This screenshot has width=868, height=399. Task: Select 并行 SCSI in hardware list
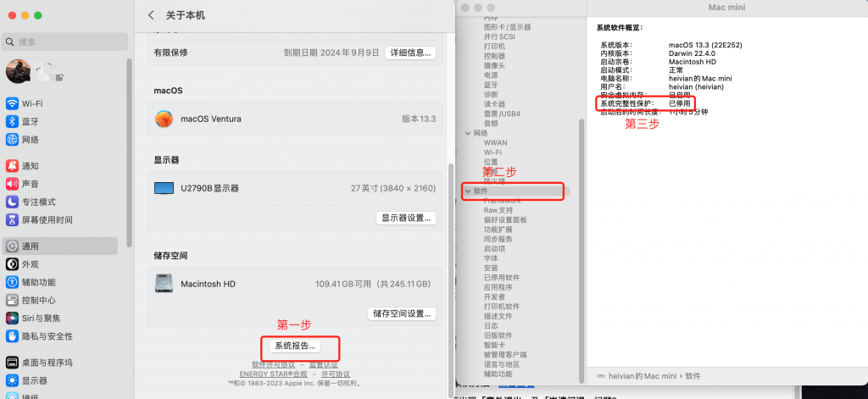tap(498, 36)
